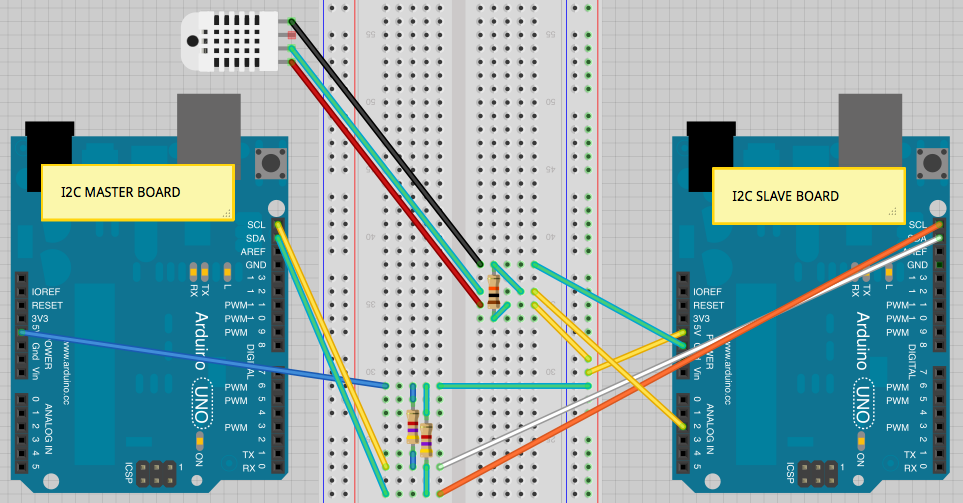Click the slave board ON LED
Screen dimensions: 963x503
860,440
